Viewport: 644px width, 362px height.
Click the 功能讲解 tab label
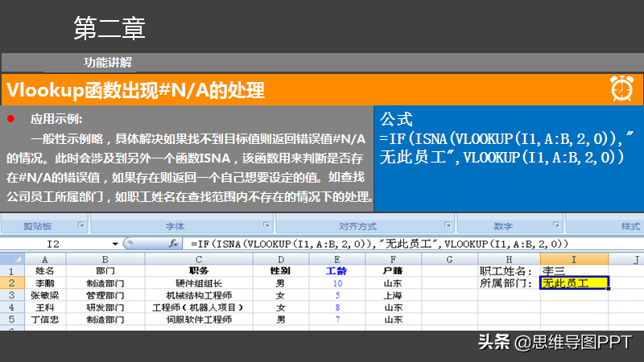[108, 63]
